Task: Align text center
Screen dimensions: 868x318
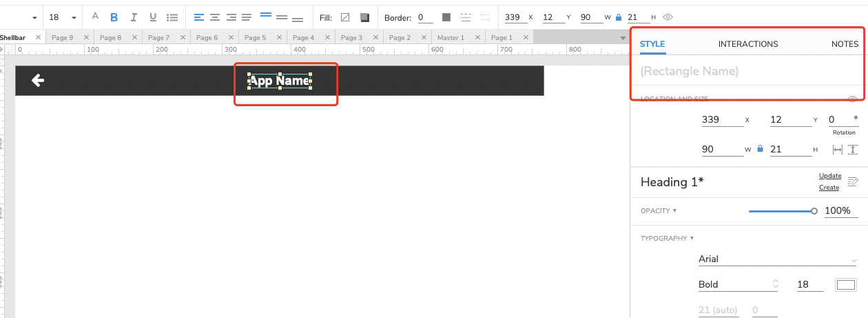Action: tap(215, 17)
